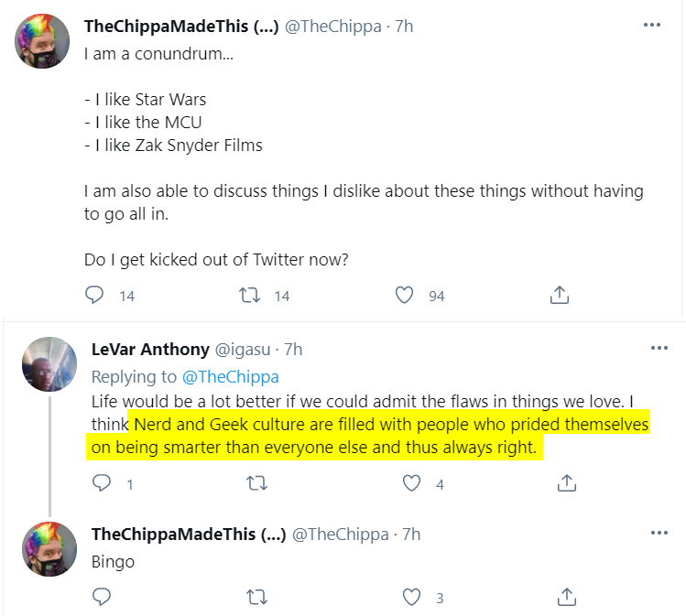Open the @igasu handle
686x616 pixels.
pos(243,350)
